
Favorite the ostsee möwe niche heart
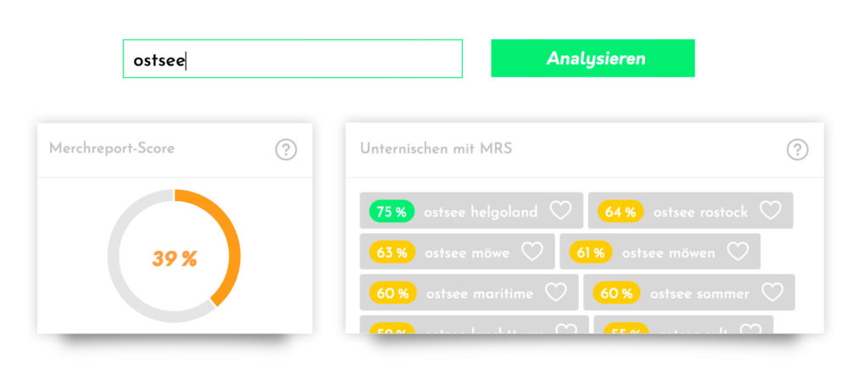coord(532,251)
